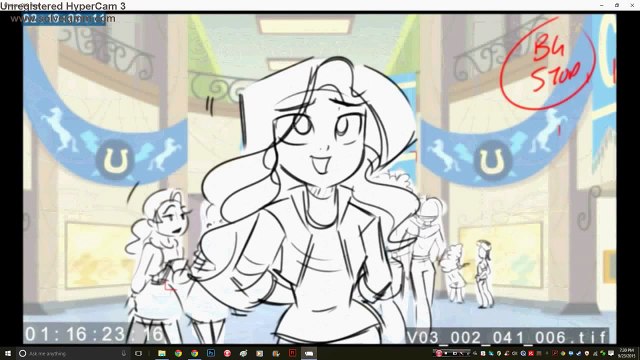Open the media player taskbar icon with play arrow

(260, 353)
